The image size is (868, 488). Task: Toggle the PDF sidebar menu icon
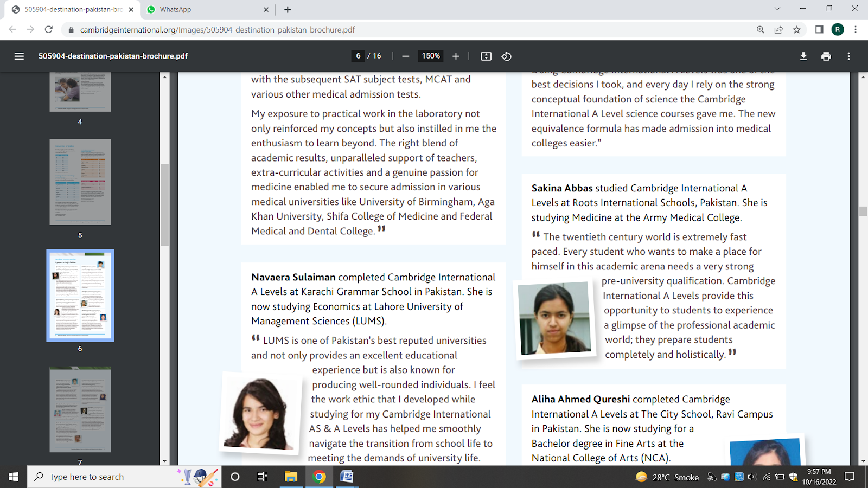point(19,56)
